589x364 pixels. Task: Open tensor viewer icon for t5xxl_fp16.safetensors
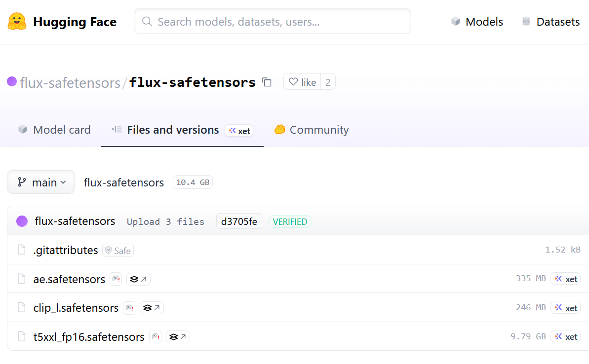178,337
